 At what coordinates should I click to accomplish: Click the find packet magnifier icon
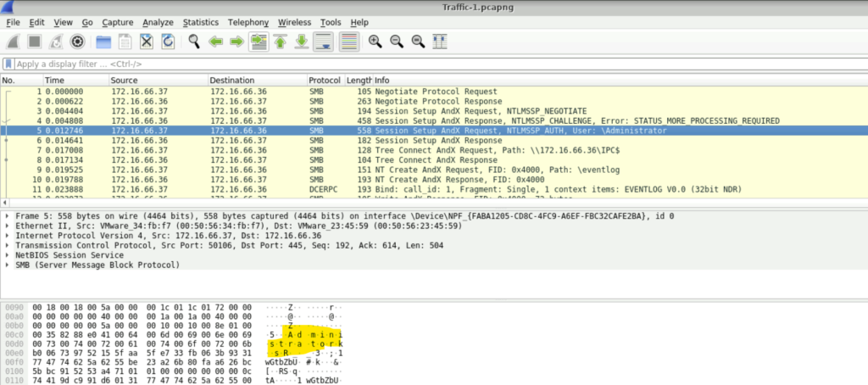click(x=194, y=42)
